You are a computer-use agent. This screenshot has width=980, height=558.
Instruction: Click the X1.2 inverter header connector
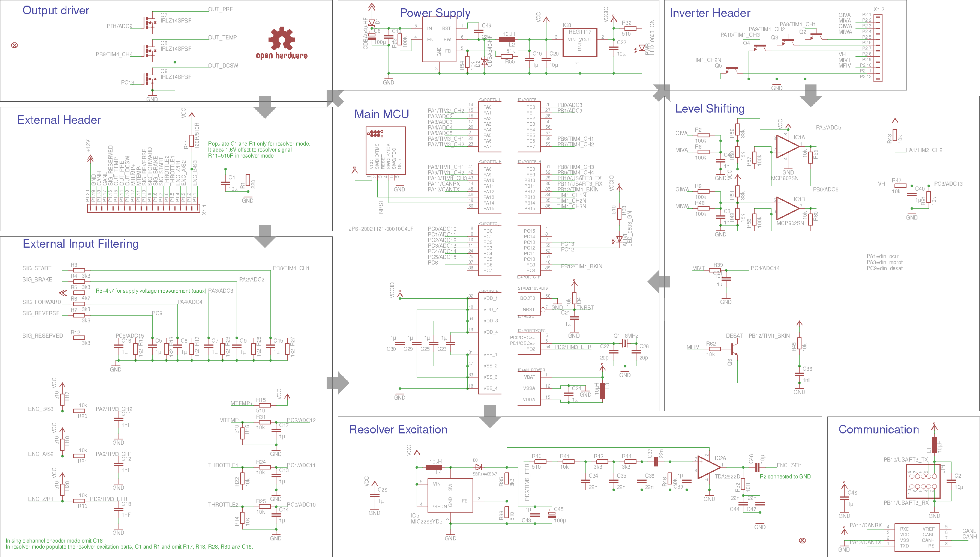coord(877,48)
